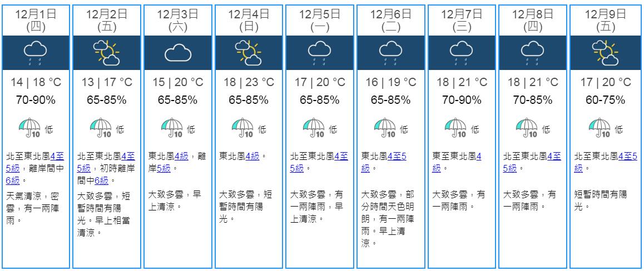The image size is (644, 271).
Task: Select the umbrella icon under 12月8日
Action: (526, 128)
